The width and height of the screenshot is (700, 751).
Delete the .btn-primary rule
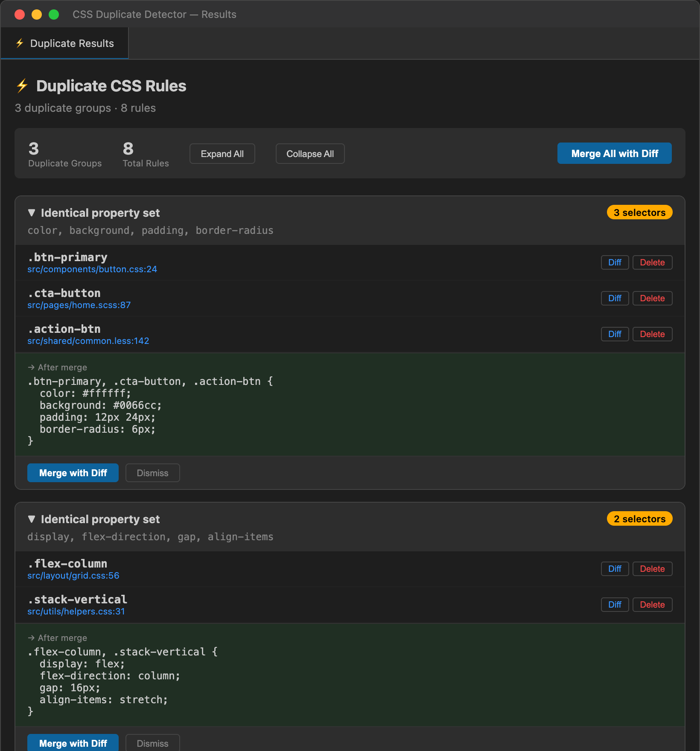653,262
